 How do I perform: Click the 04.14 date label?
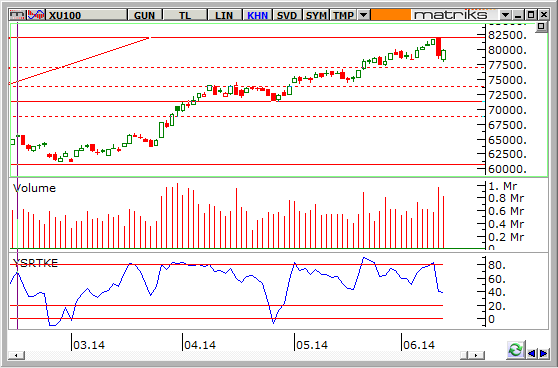point(200,345)
